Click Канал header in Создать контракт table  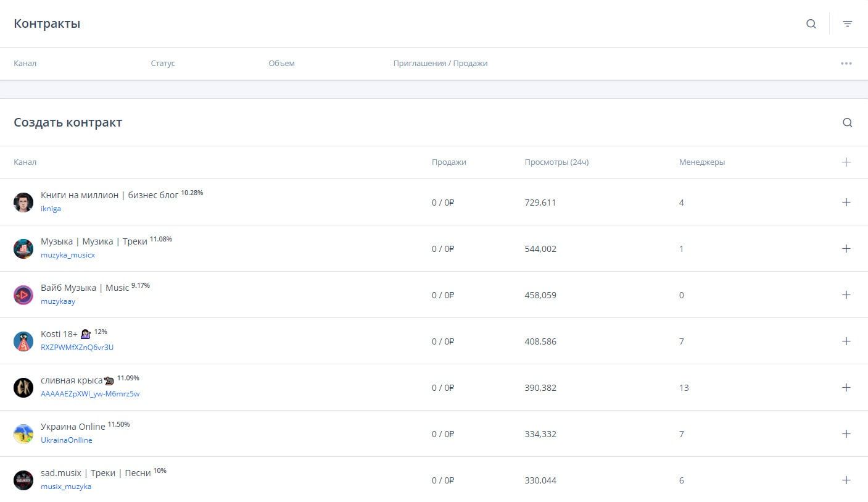[x=25, y=162]
